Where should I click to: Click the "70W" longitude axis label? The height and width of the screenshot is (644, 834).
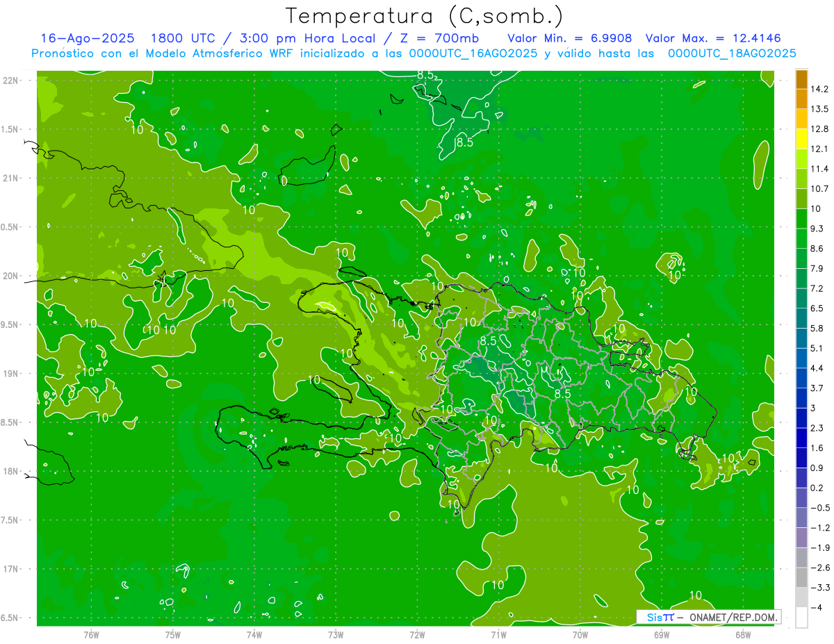coord(580,635)
